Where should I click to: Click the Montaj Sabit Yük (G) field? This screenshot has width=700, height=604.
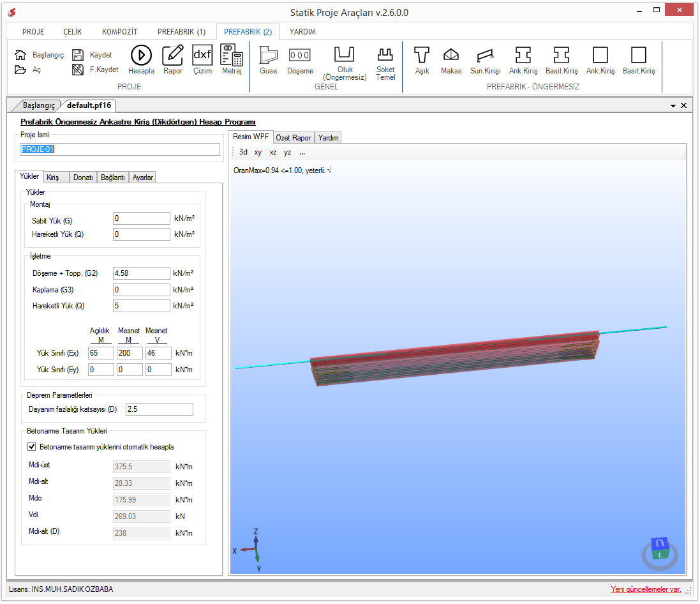[x=142, y=218]
